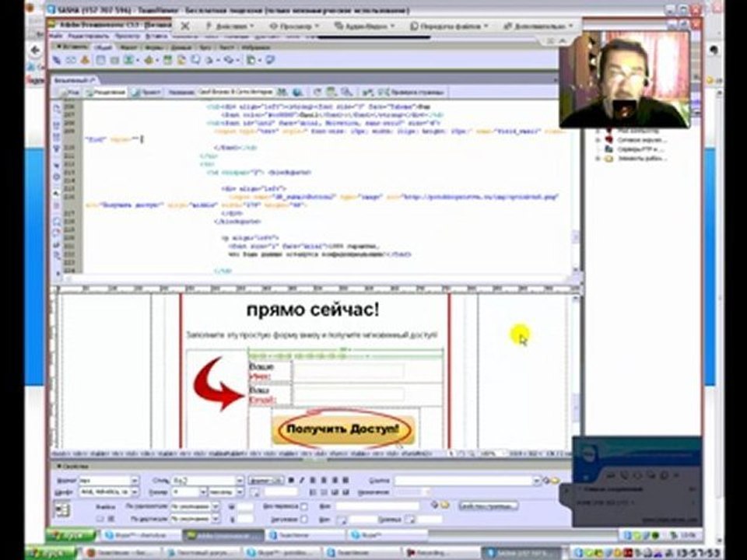Switch to 'Проект' design view

point(147,92)
